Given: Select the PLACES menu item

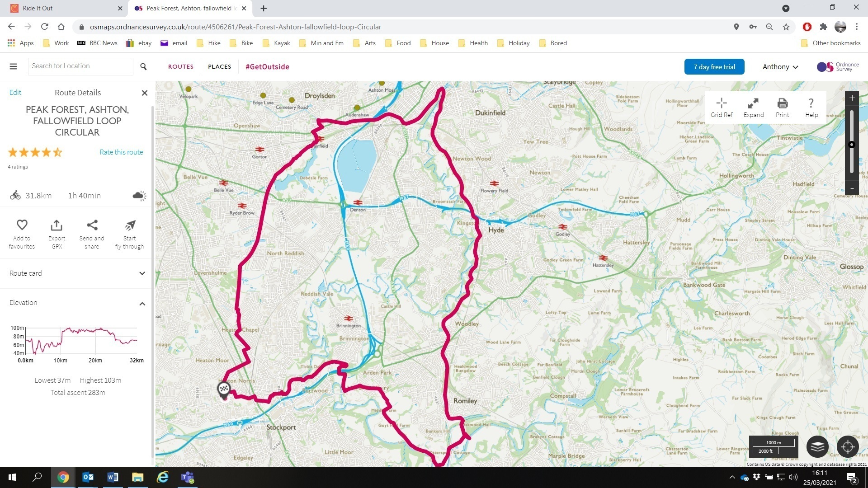Looking at the screenshot, I should coord(220,66).
